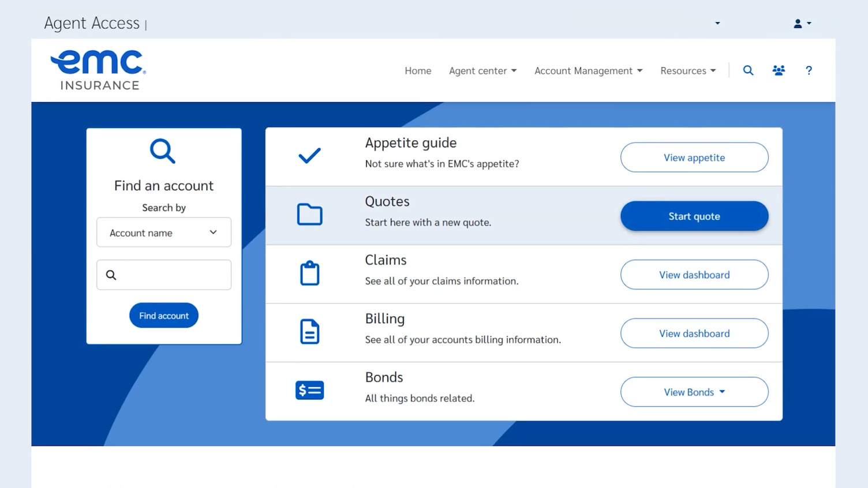
Task: Click the large magnifier above Find an account
Action: click(x=163, y=151)
